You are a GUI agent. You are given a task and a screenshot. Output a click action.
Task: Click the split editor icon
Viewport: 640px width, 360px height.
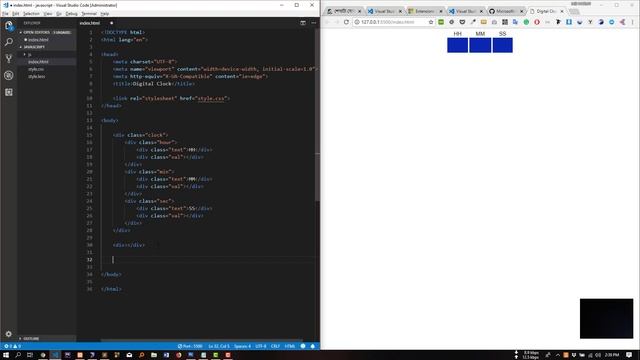pyautogui.click(x=303, y=23)
